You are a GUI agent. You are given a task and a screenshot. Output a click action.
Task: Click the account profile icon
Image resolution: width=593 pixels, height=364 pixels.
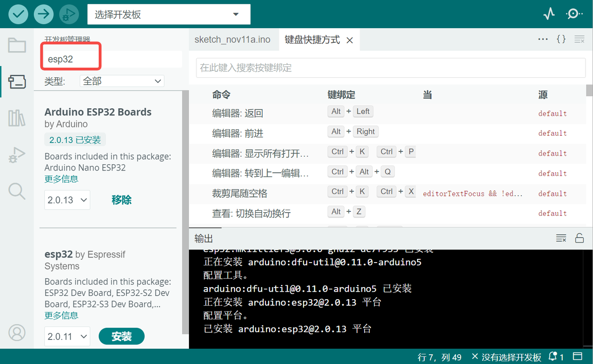[x=17, y=333]
